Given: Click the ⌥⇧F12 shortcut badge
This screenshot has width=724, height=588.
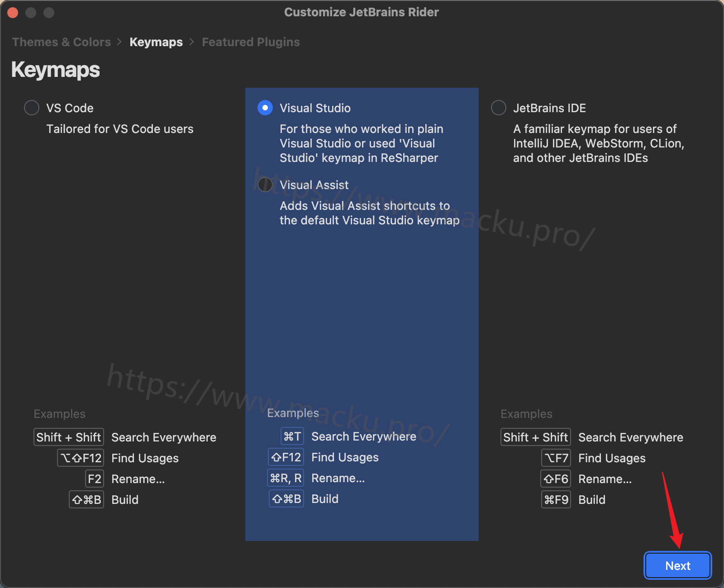Looking at the screenshot, I should pyautogui.click(x=81, y=458).
